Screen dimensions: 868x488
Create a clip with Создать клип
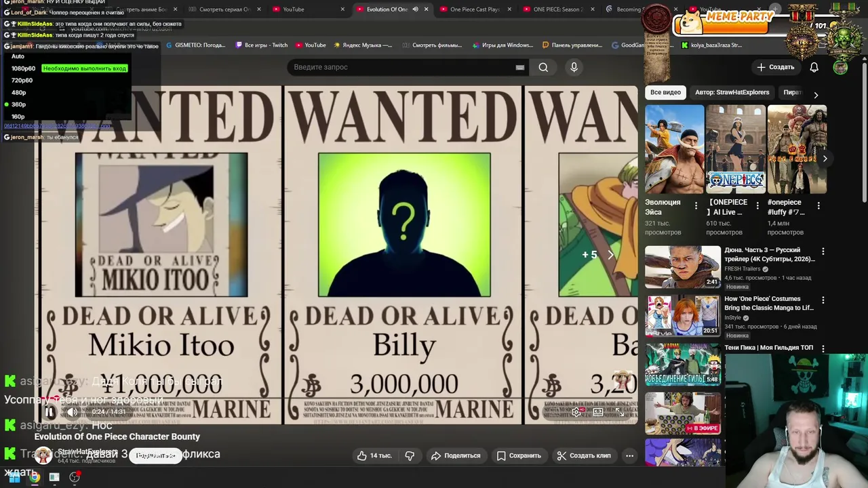(x=584, y=455)
